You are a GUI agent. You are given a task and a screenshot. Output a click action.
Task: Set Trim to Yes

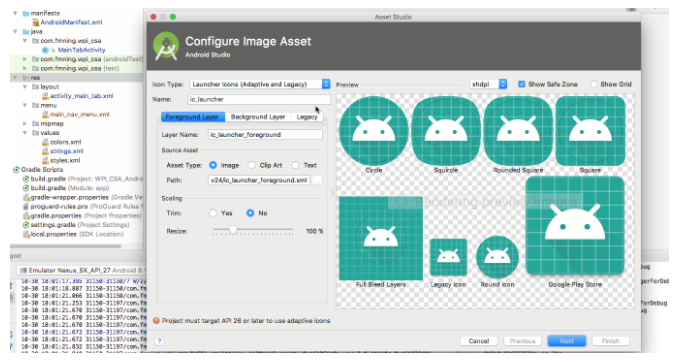click(x=213, y=213)
